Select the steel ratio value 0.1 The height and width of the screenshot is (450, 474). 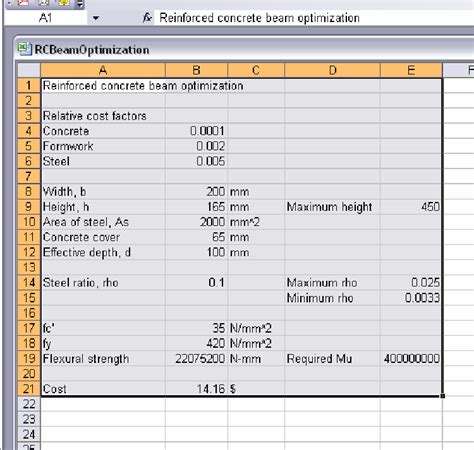click(197, 283)
